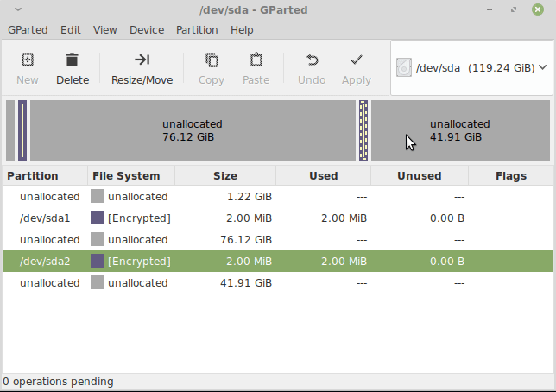Open the GParted menu

tap(28, 30)
